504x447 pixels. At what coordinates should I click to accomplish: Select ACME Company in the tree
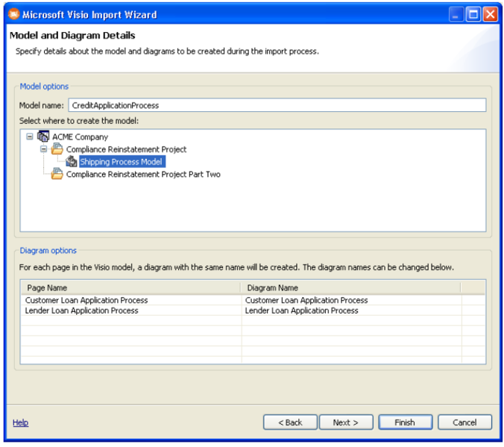pos(80,137)
